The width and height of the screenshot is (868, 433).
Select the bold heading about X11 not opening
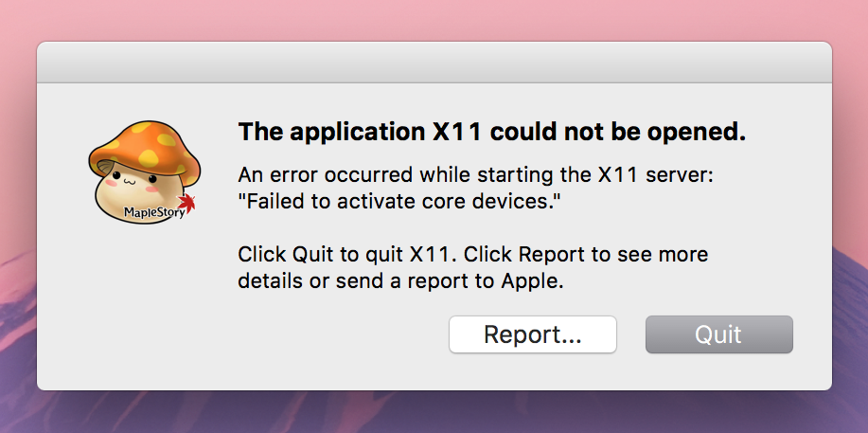(491, 132)
